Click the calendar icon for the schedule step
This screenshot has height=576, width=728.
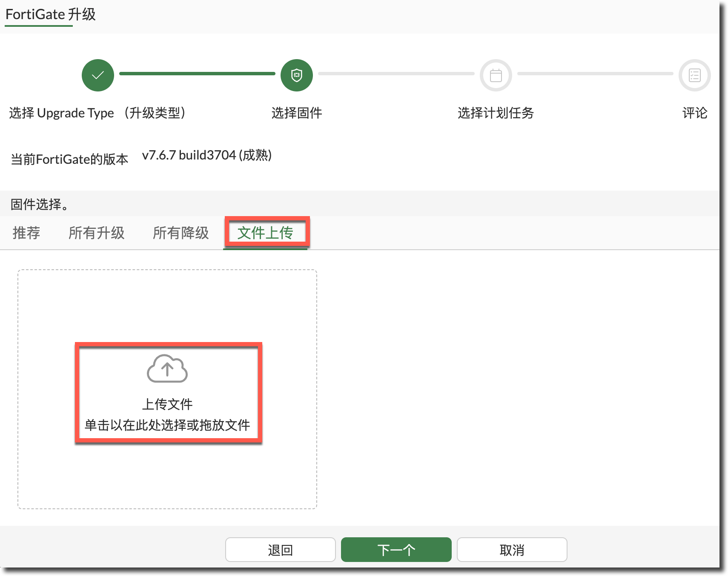[x=496, y=75]
